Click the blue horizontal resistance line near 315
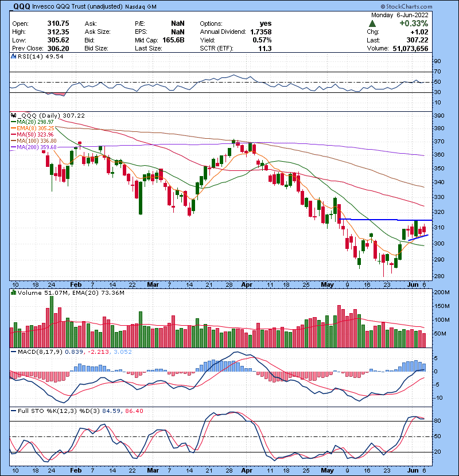 [x=385, y=220]
